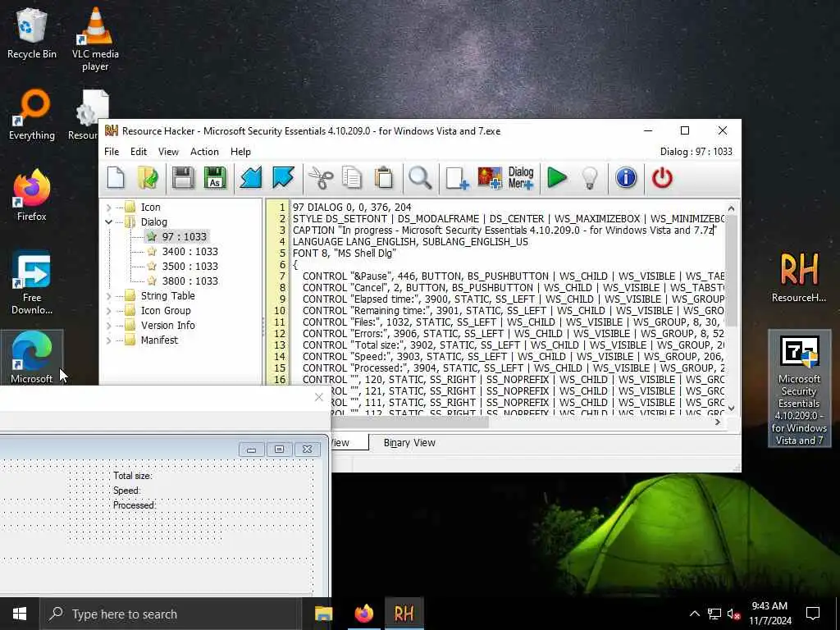This screenshot has width=840, height=630.
Task: Close the dialog preview outer window
Action: 319,397
